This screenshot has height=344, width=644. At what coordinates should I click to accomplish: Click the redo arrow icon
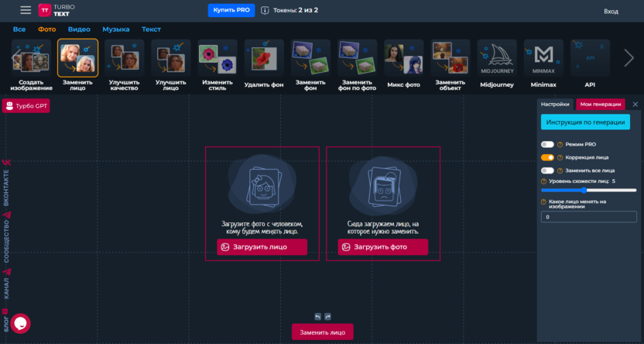327,316
